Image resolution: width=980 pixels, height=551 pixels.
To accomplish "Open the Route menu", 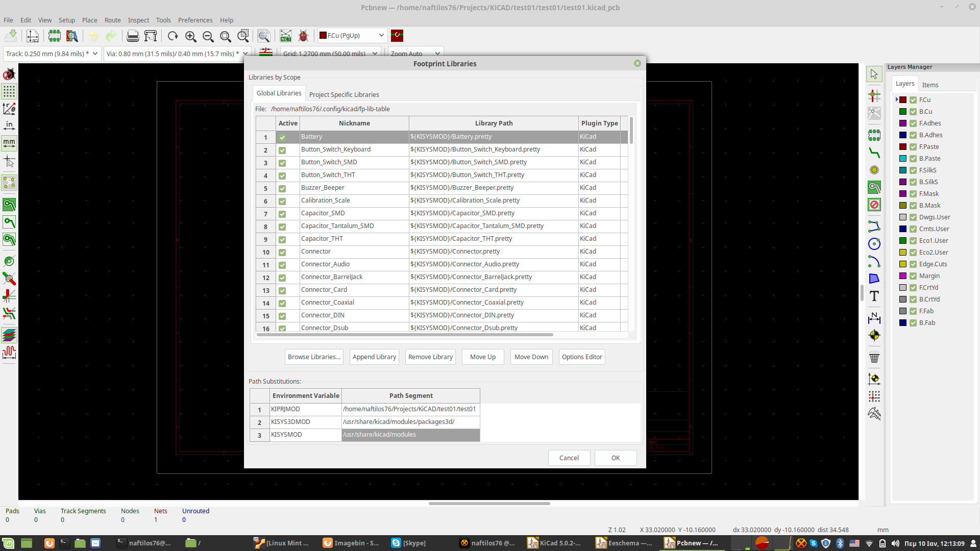I will coord(112,20).
